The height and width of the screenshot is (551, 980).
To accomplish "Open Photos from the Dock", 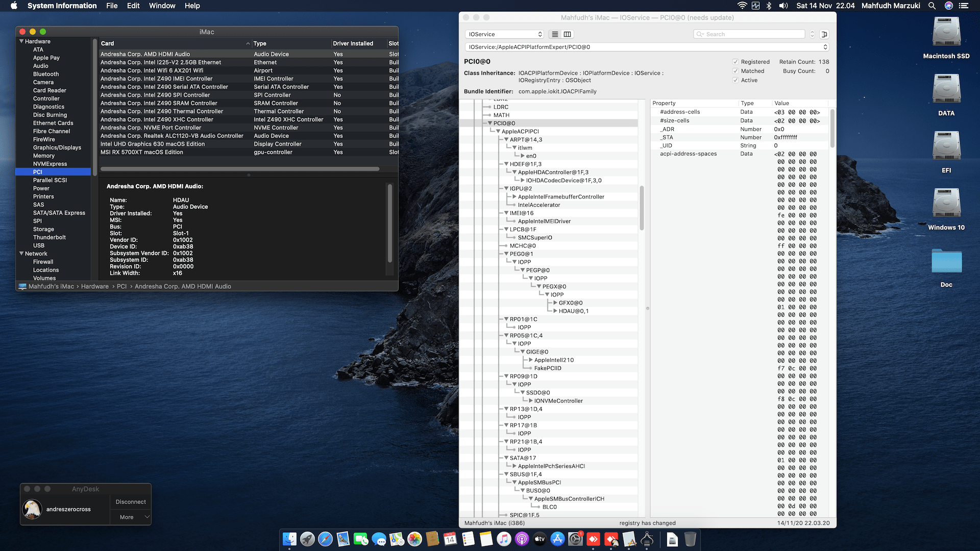I will pos(414,539).
